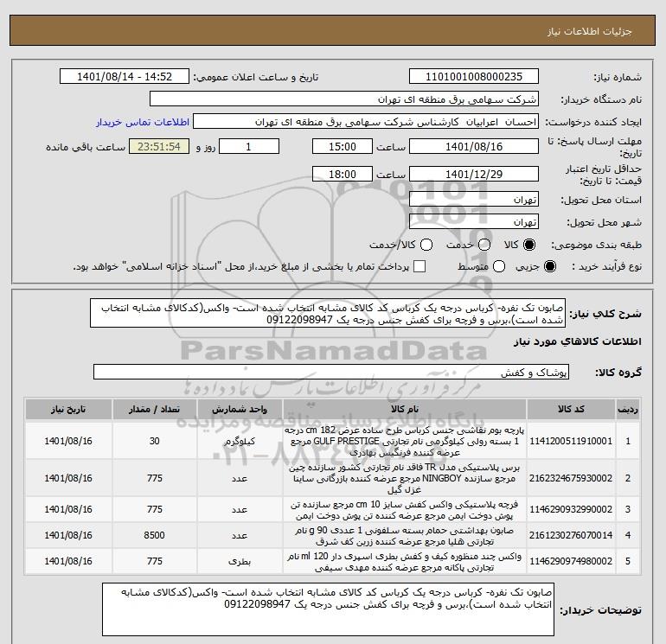Click the buyer notes text area

(x=328, y=609)
